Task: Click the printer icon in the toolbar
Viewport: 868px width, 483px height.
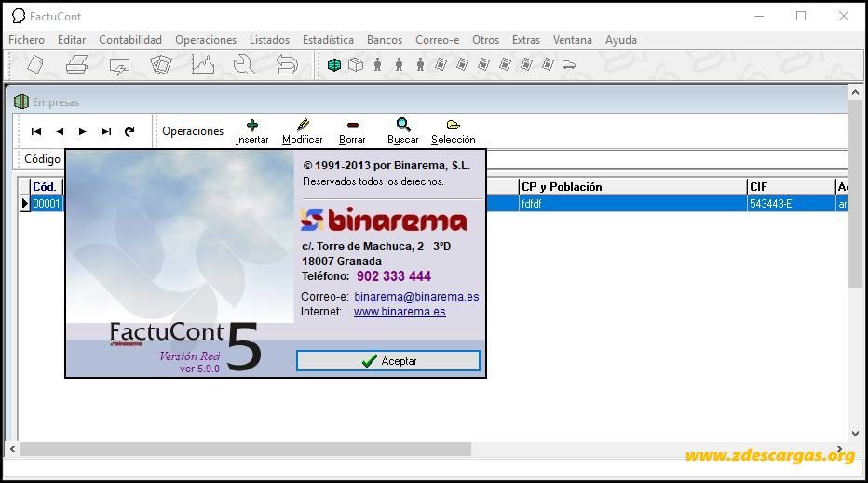Action: [76, 65]
